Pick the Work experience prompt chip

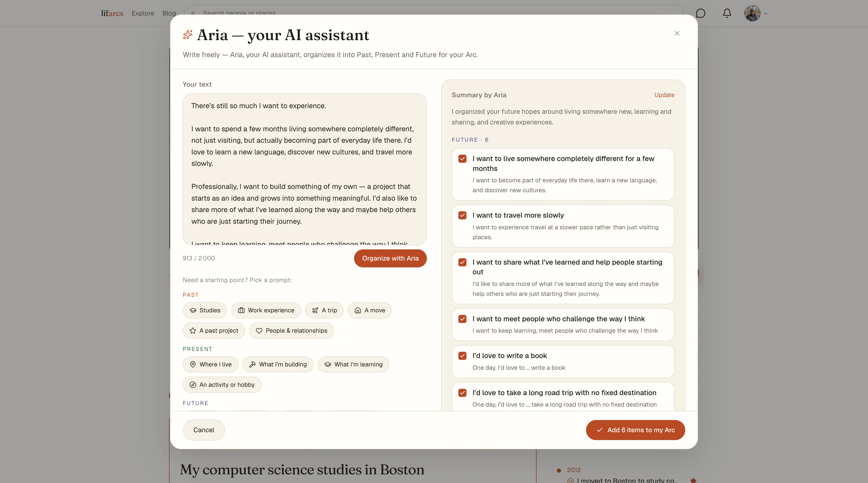coord(266,310)
